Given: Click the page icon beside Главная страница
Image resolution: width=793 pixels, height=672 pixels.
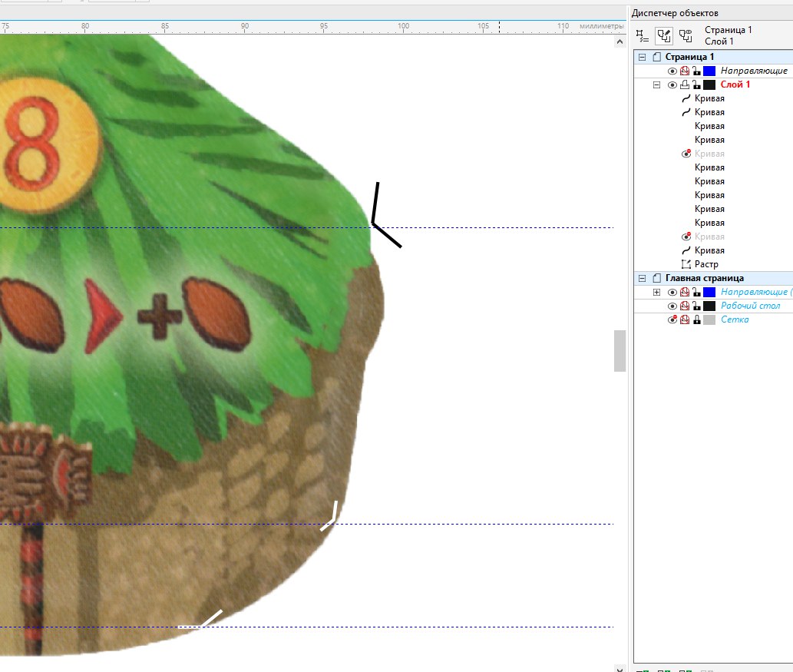Looking at the screenshot, I should tap(656, 278).
